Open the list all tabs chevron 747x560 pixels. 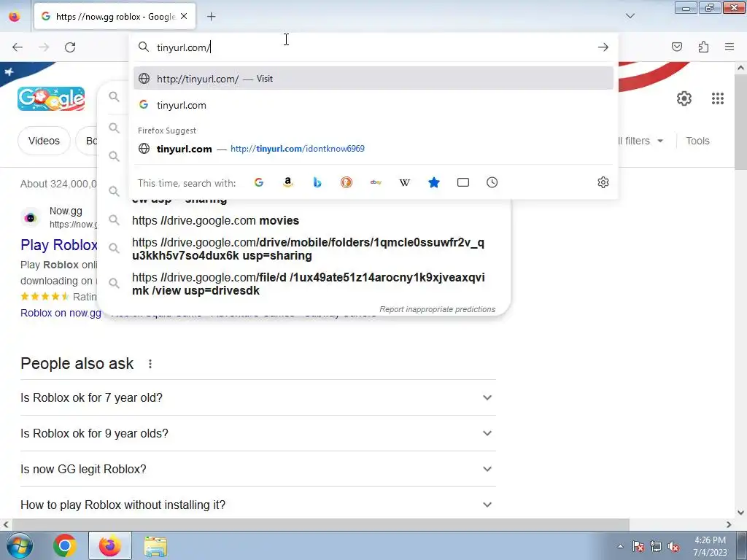tap(630, 16)
